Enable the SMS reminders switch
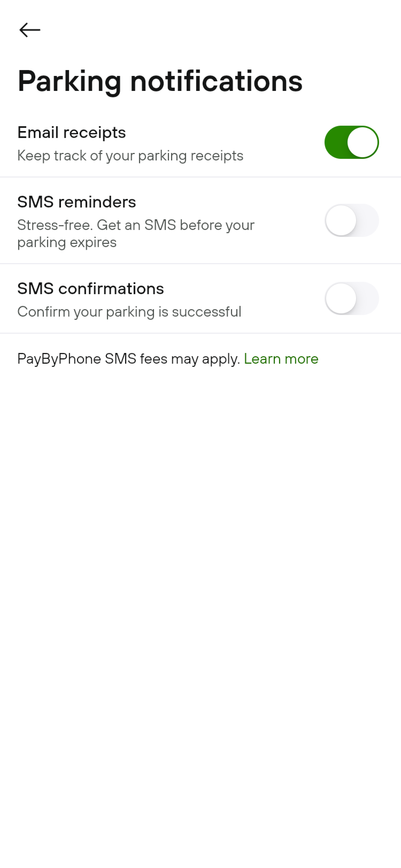The image size is (401, 868). point(352,220)
